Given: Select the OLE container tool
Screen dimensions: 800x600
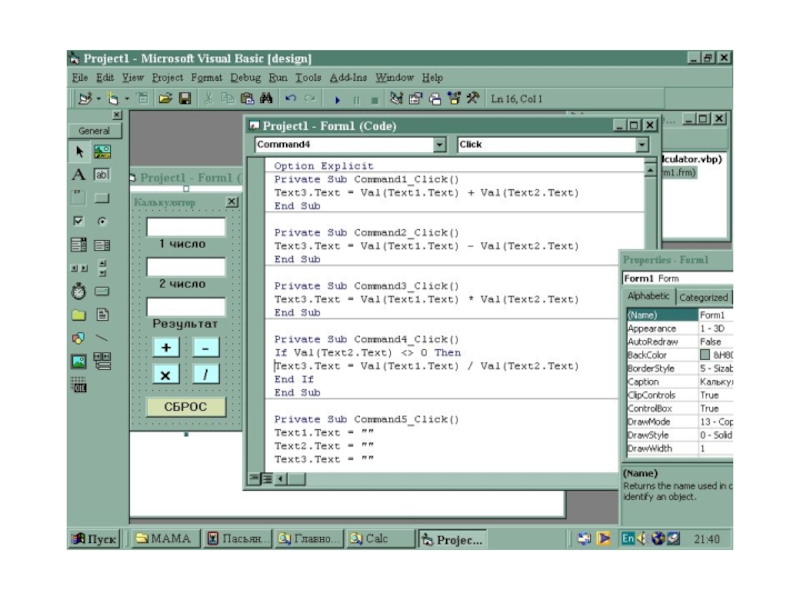Looking at the screenshot, I should tap(79, 386).
